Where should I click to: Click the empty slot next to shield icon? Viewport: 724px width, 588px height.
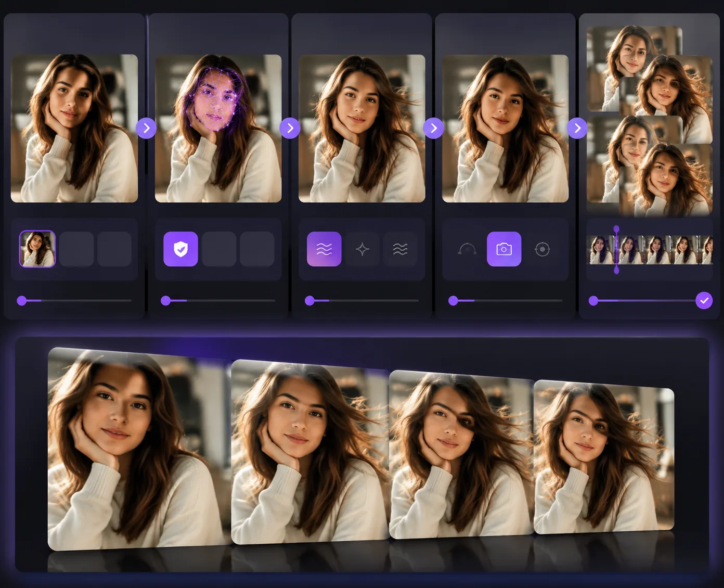point(219,249)
